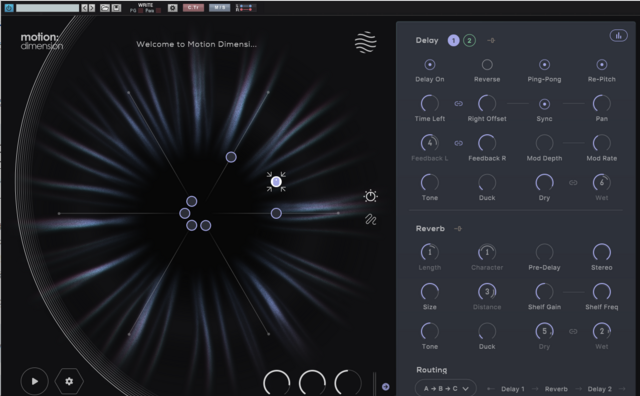
Task: Open the load preset folder icon
Action: tap(105, 8)
